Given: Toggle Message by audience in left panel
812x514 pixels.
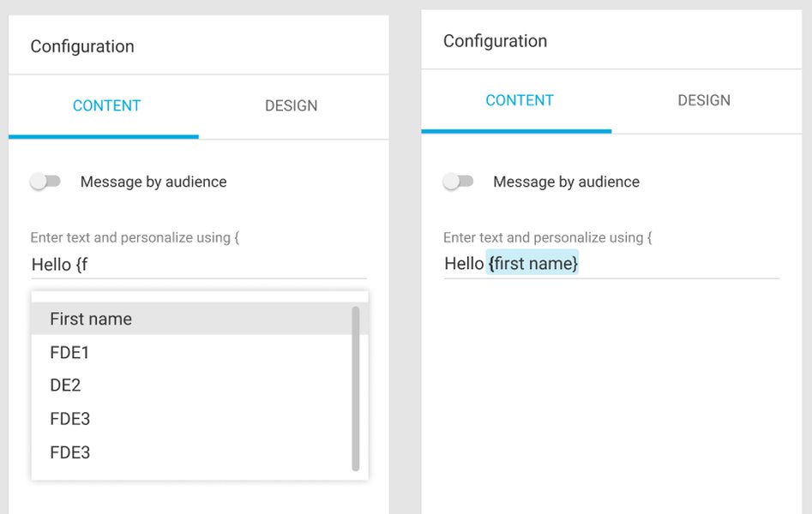Looking at the screenshot, I should pos(45,182).
